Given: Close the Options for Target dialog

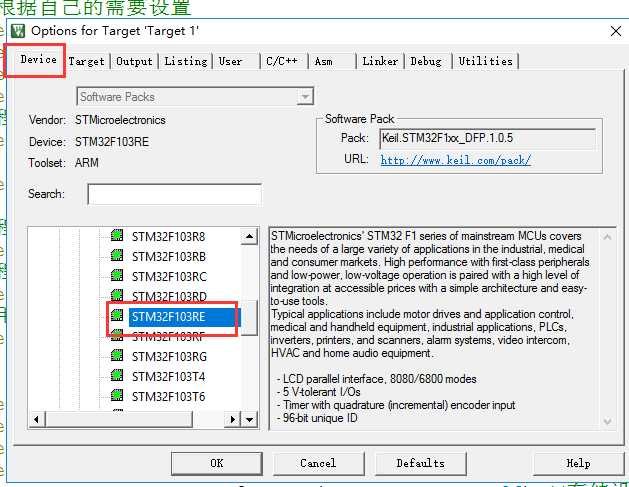Looking at the screenshot, I should [616, 31].
